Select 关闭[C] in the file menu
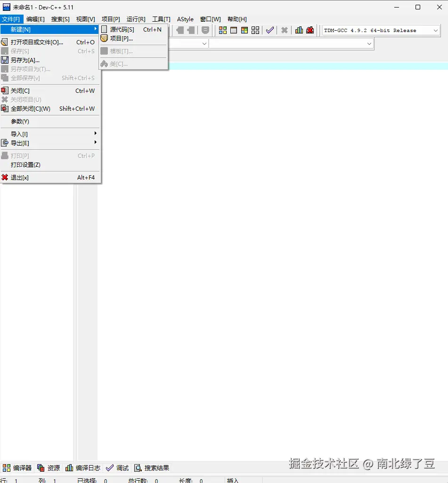Screen dimensions: 448x483 coord(50,90)
